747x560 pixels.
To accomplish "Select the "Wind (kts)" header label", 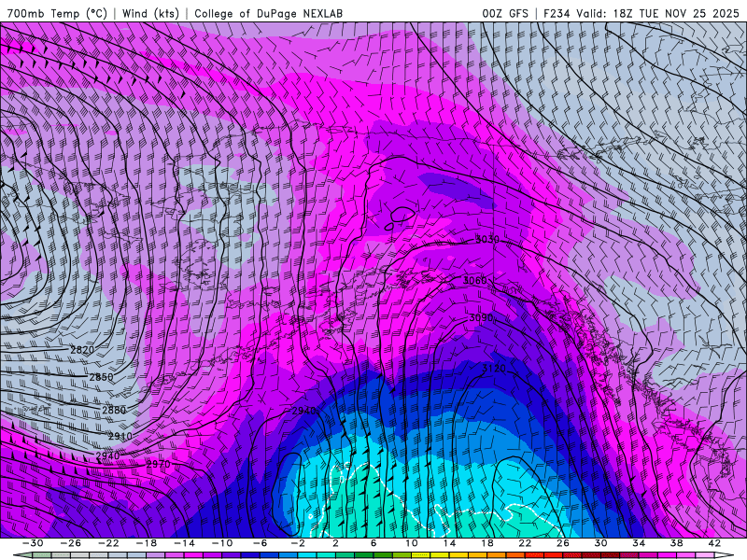I will (150, 13).
